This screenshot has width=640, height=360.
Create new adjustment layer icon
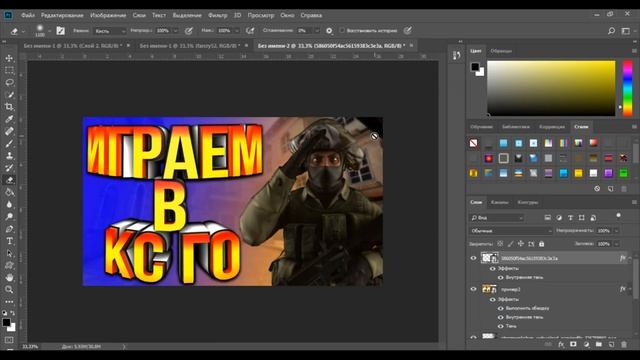pos(586,345)
